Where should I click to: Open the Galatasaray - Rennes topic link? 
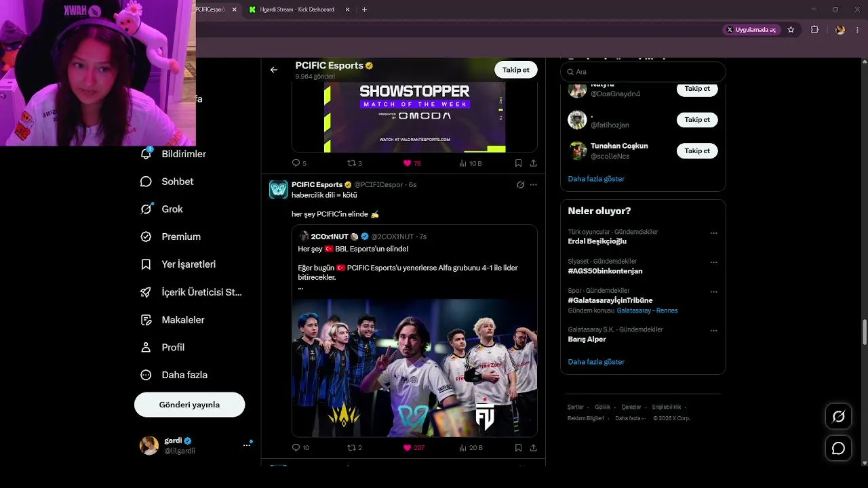pos(647,310)
